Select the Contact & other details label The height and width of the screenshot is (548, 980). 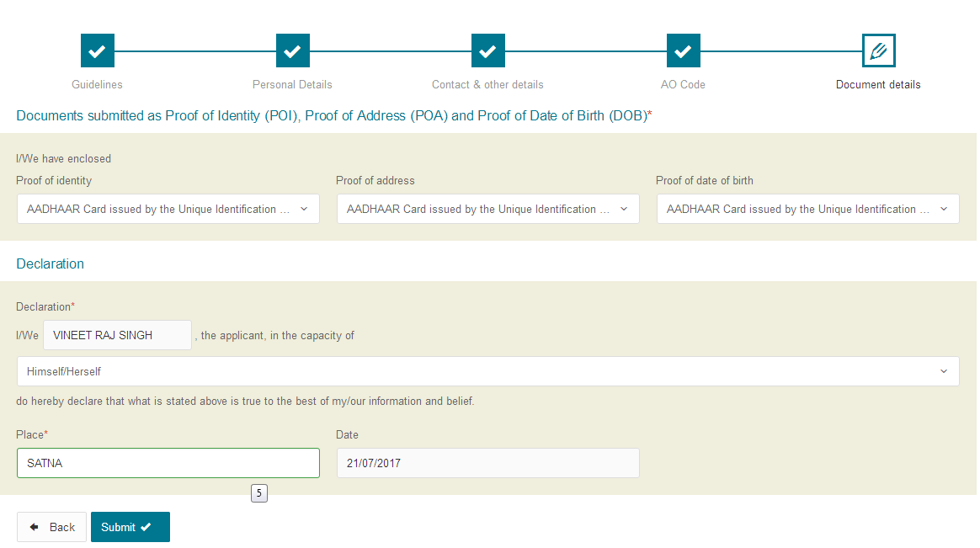(x=487, y=84)
